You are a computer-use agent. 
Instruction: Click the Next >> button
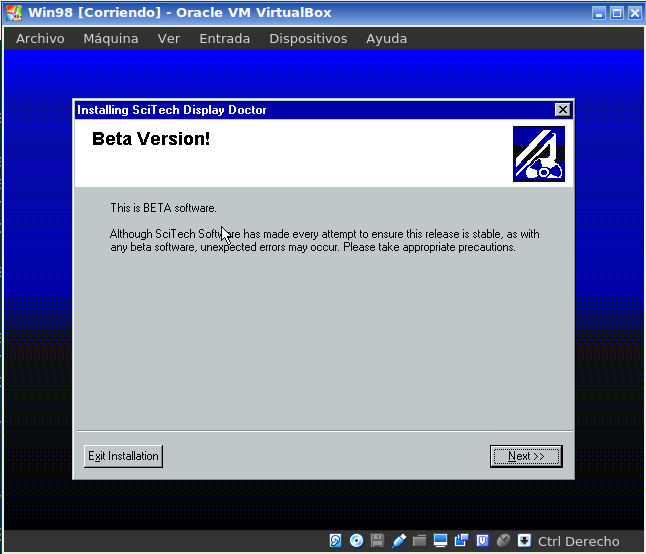(526, 456)
